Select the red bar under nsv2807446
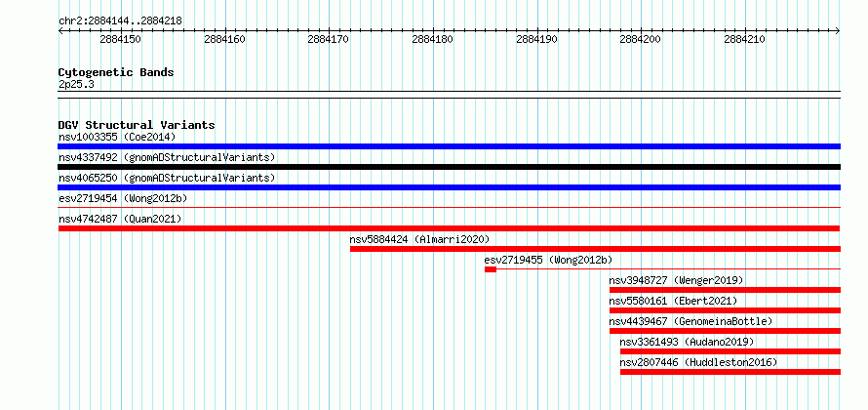868x410 pixels. (x=730, y=372)
